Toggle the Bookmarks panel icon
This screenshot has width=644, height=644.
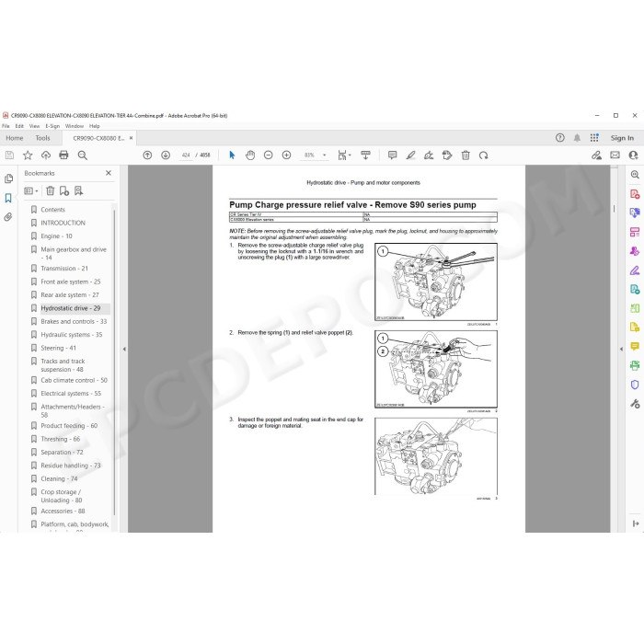[8, 198]
